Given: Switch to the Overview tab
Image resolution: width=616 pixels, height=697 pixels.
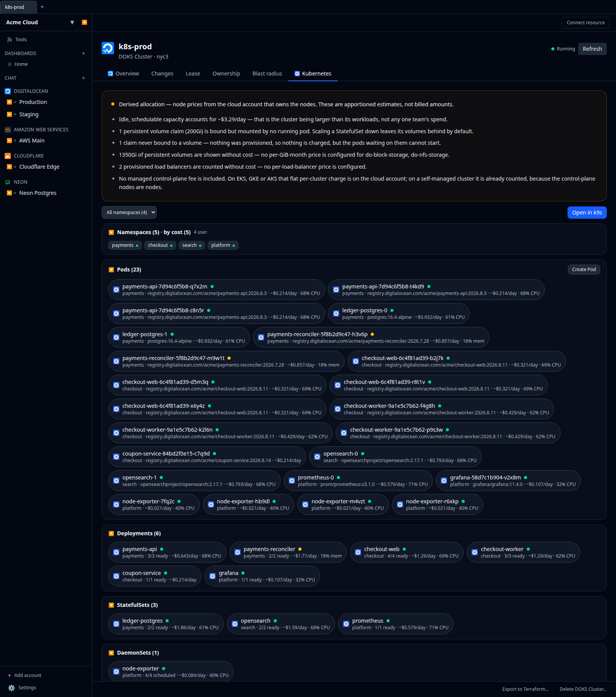Looking at the screenshot, I should click(123, 74).
